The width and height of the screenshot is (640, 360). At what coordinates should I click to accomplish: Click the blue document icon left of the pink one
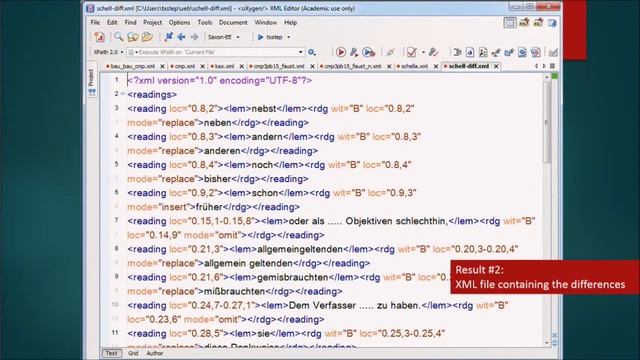point(522,52)
